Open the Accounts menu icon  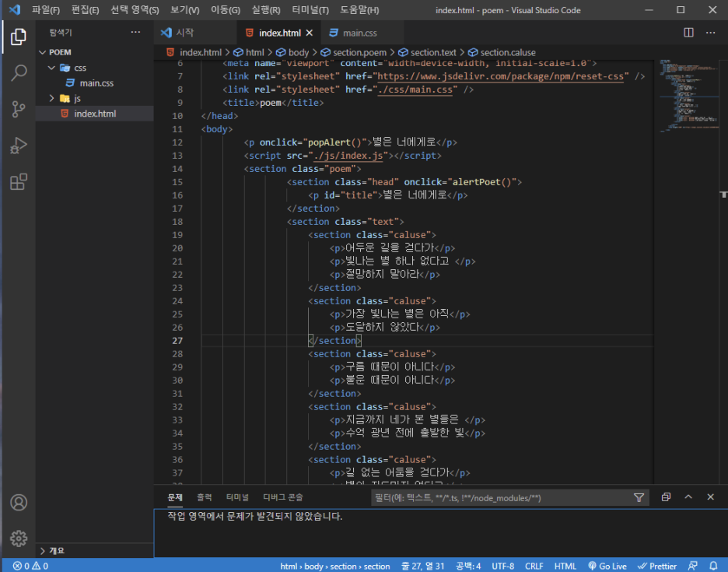[19, 502]
